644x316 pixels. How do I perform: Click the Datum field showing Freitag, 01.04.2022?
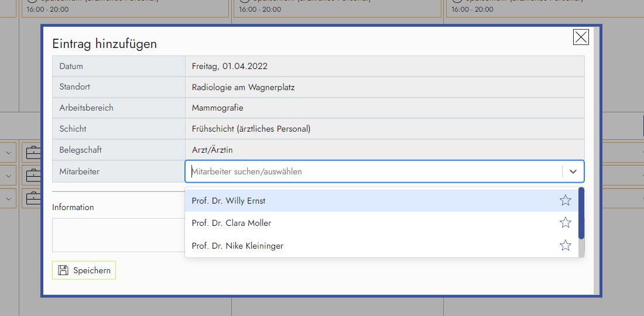(x=384, y=66)
